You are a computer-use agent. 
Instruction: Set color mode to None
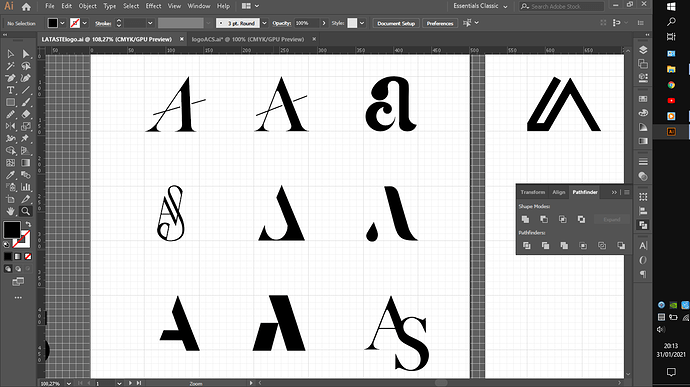[x=28, y=256]
